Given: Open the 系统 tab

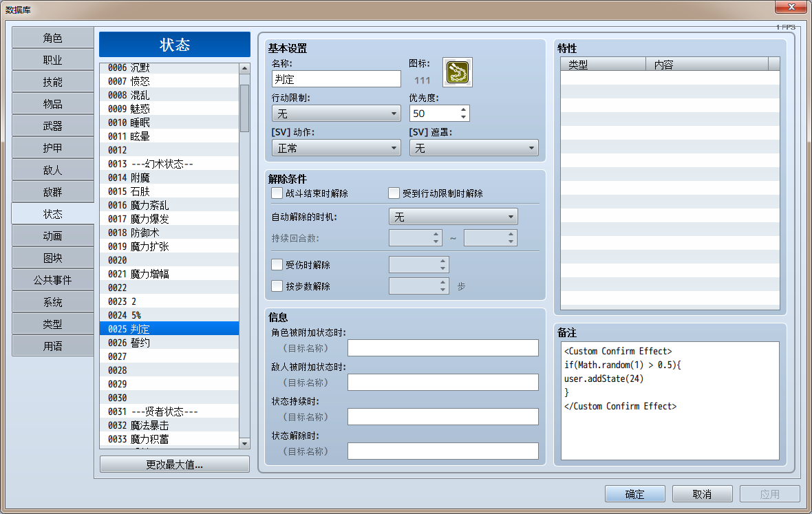Looking at the screenshot, I should pyautogui.click(x=53, y=302).
